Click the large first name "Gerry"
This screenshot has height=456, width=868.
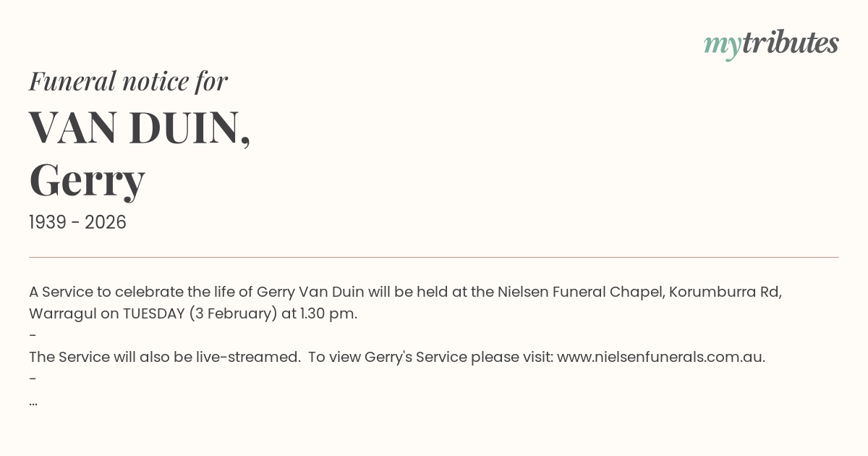click(x=87, y=180)
